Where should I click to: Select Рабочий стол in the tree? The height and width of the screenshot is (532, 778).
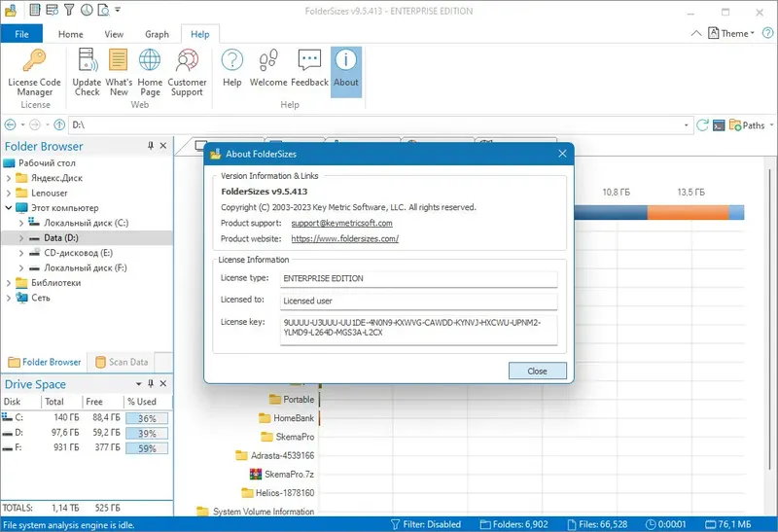(x=47, y=162)
